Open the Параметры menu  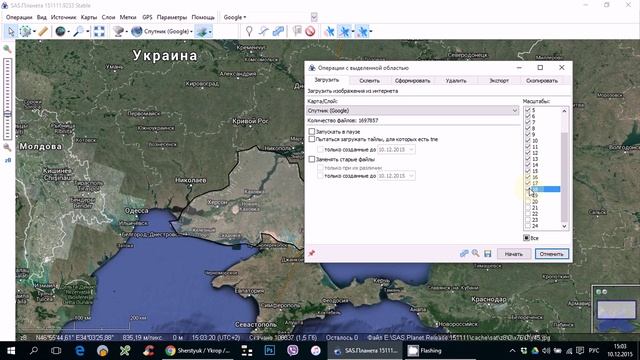[172, 17]
